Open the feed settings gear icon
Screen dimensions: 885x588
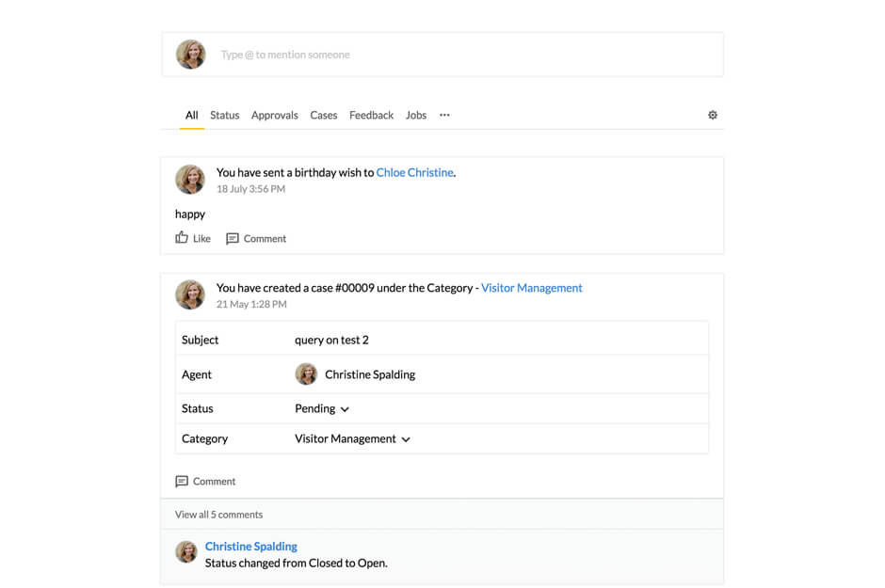point(713,114)
